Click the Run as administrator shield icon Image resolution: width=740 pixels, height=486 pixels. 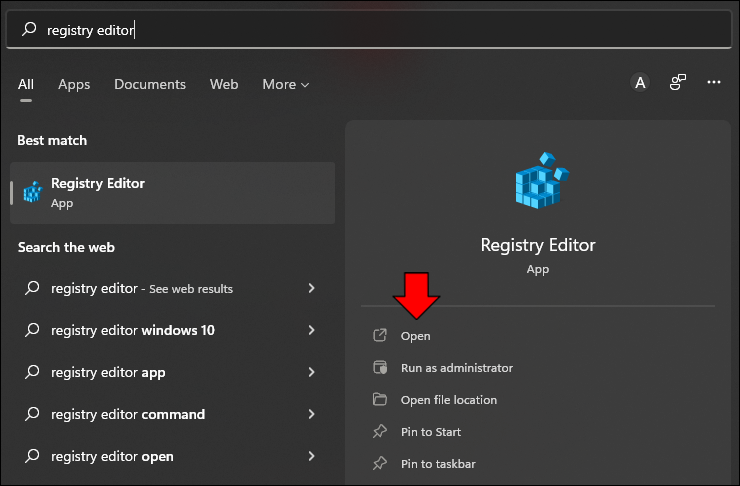coord(379,368)
